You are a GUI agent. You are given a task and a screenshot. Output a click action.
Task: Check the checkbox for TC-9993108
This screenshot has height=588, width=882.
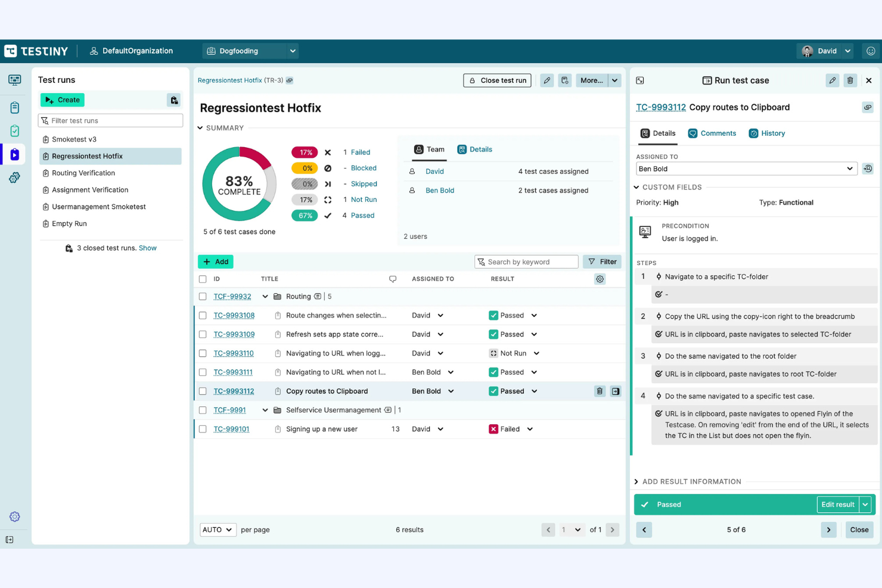pos(203,315)
